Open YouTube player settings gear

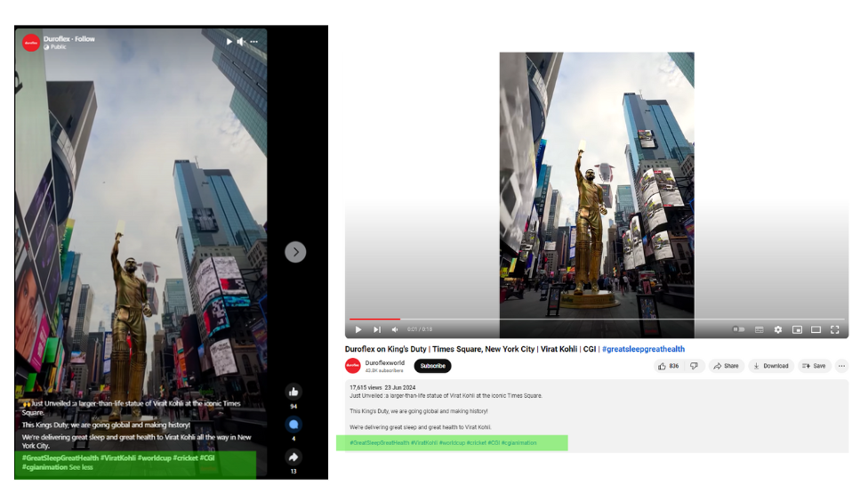(x=778, y=329)
